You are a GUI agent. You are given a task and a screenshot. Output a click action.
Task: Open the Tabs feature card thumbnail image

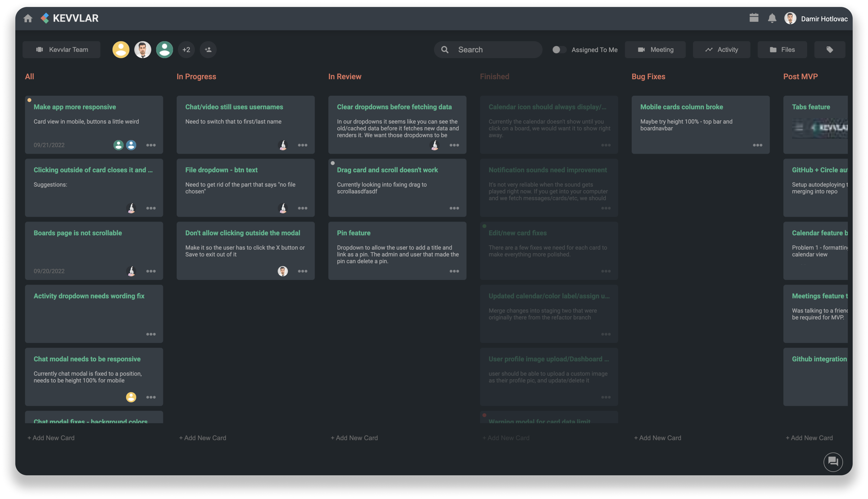click(820, 128)
